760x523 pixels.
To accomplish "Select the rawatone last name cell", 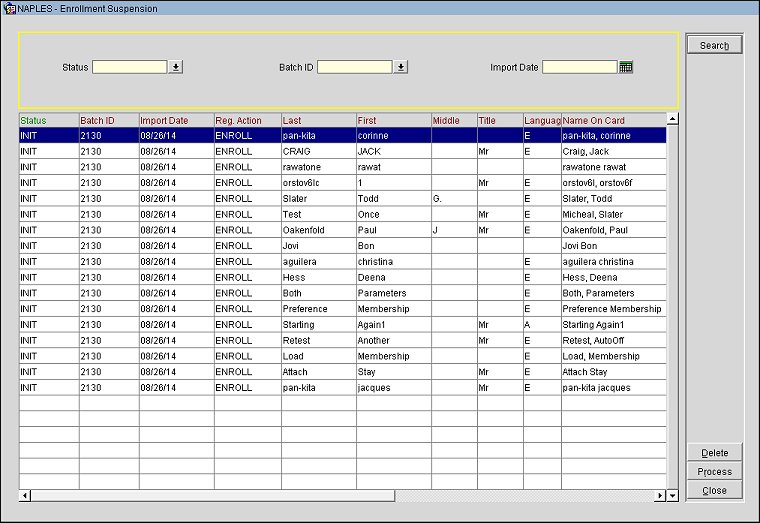I will pyautogui.click(x=319, y=167).
